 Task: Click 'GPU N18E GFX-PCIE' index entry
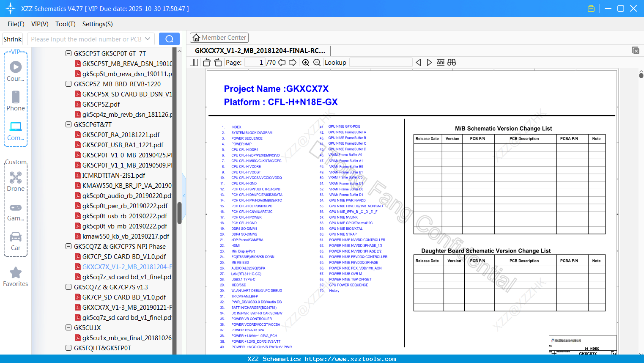pos(344,126)
